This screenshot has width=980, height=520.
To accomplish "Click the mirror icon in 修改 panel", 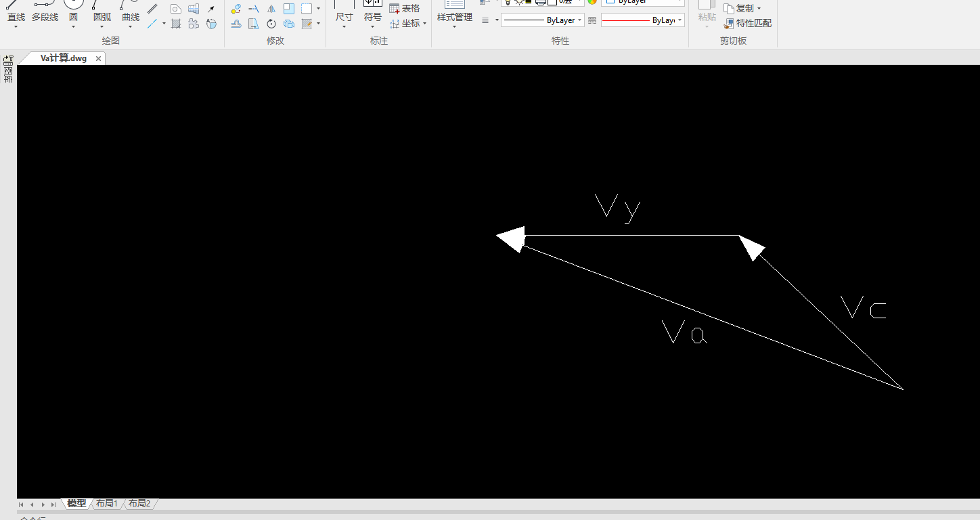I will pyautogui.click(x=271, y=9).
